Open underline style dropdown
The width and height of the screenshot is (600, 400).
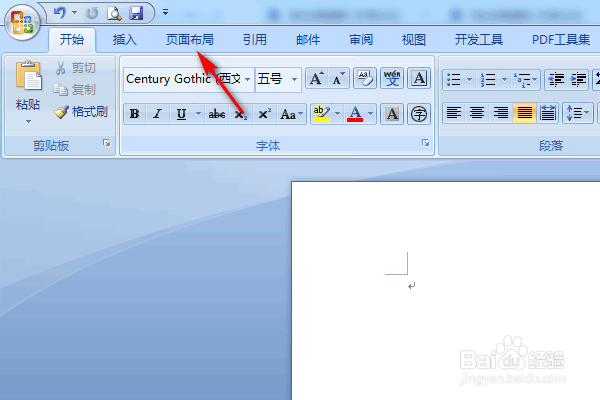pos(198,114)
